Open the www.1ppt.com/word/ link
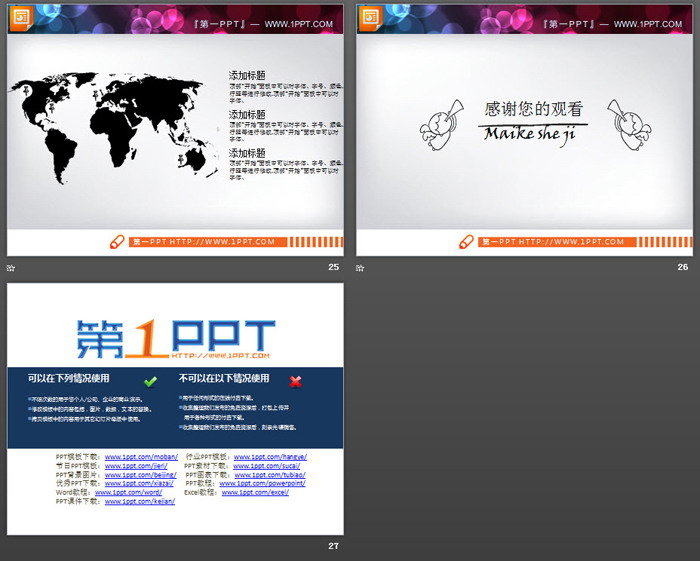Viewport: 700px width, 561px height. 129,492
